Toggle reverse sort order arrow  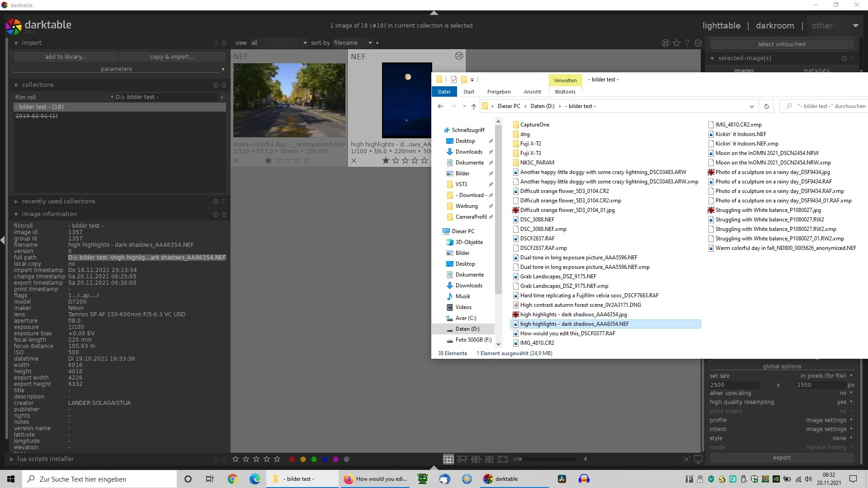[x=377, y=42]
